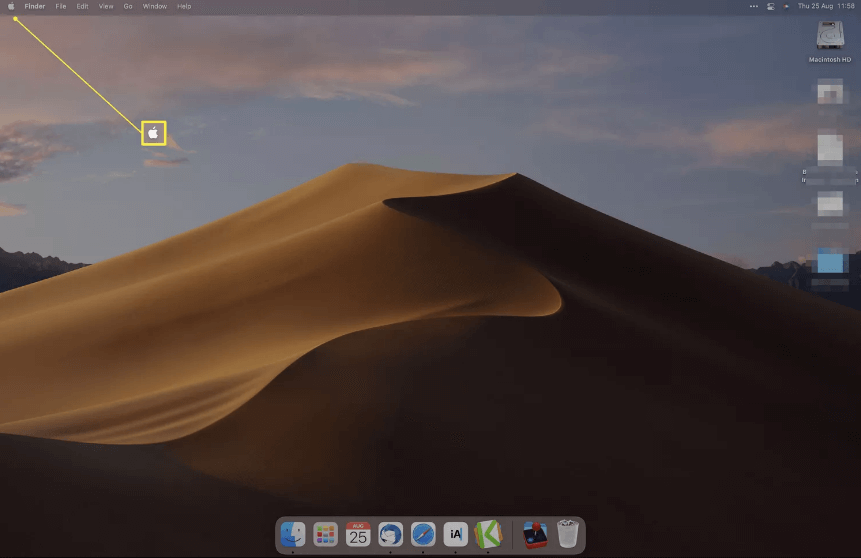Launch Thunderbird mail from the Dock
The height and width of the screenshot is (558, 861).
click(x=390, y=534)
